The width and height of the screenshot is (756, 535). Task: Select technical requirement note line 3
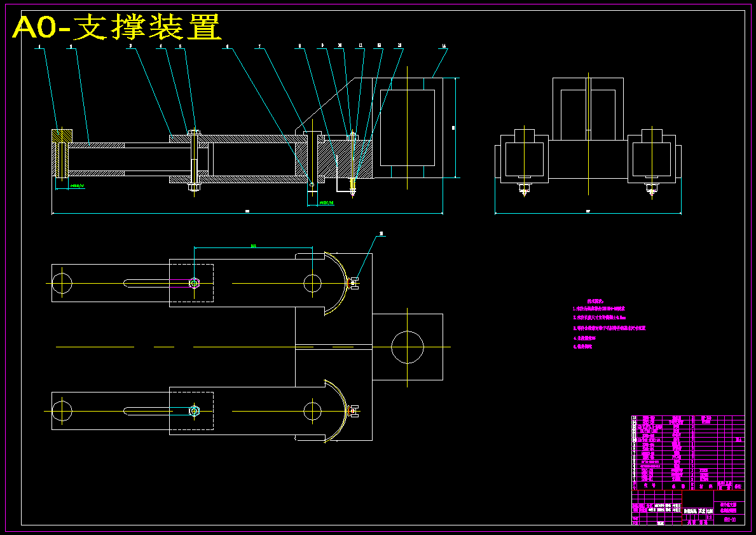609,328
